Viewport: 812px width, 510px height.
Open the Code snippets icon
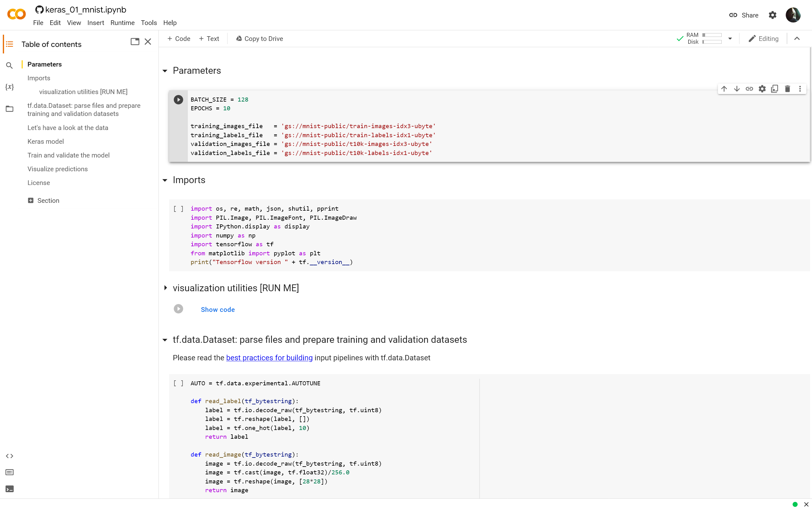pyautogui.click(x=9, y=456)
